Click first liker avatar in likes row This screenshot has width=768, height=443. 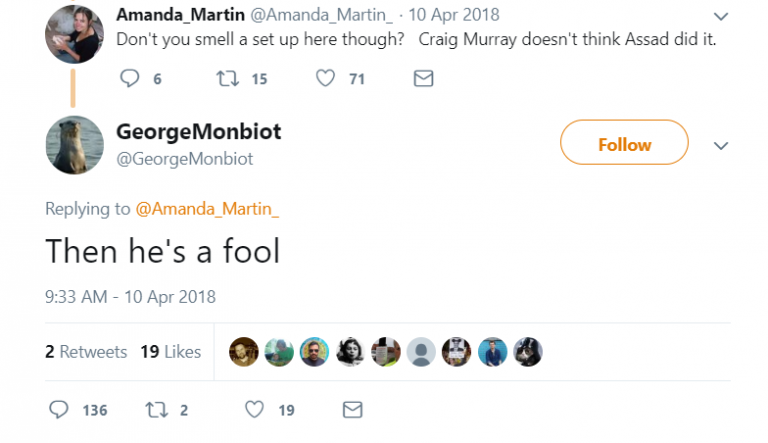pos(244,351)
